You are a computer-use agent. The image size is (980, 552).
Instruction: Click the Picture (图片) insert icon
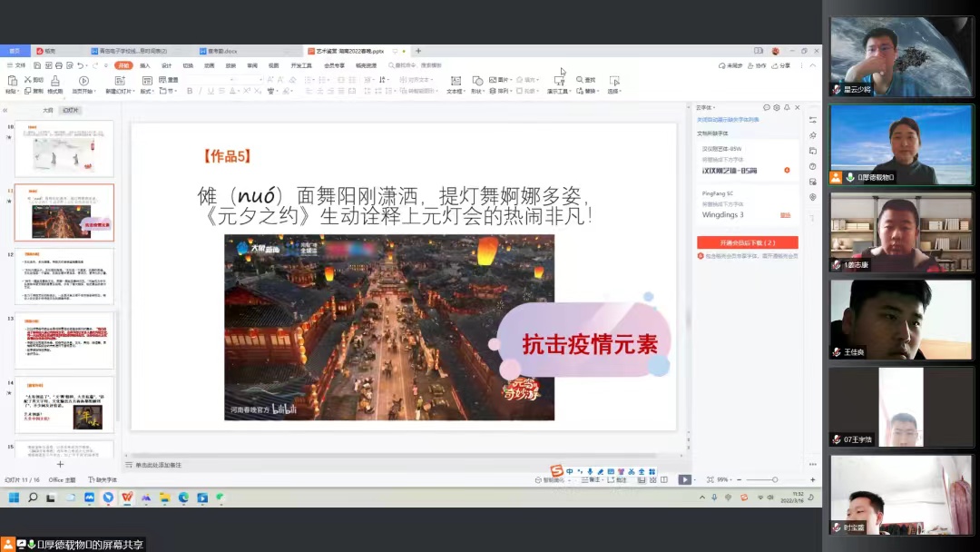click(493, 79)
